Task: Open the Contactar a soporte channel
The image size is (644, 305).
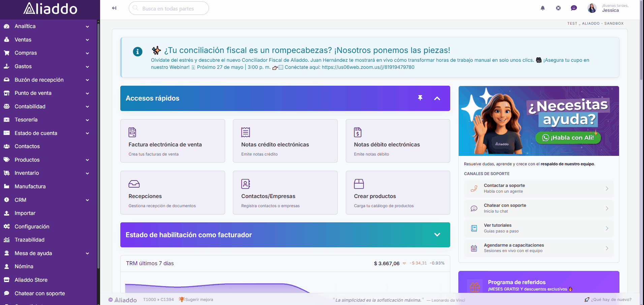Action: click(x=539, y=188)
